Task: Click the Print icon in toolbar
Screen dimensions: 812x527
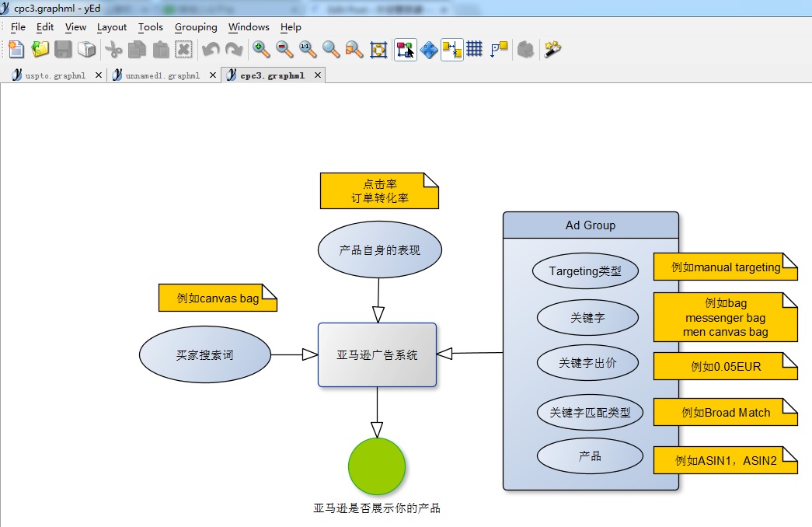Action: pos(86,50)
